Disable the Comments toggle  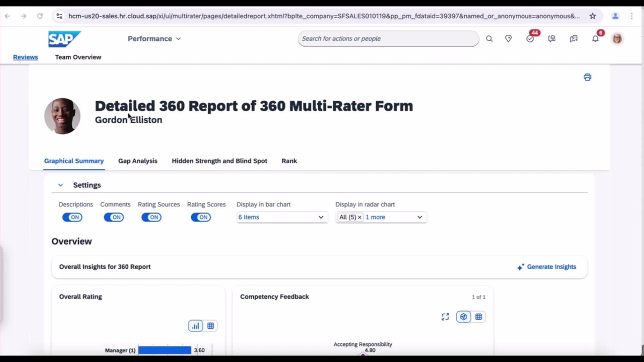point(114,217)
